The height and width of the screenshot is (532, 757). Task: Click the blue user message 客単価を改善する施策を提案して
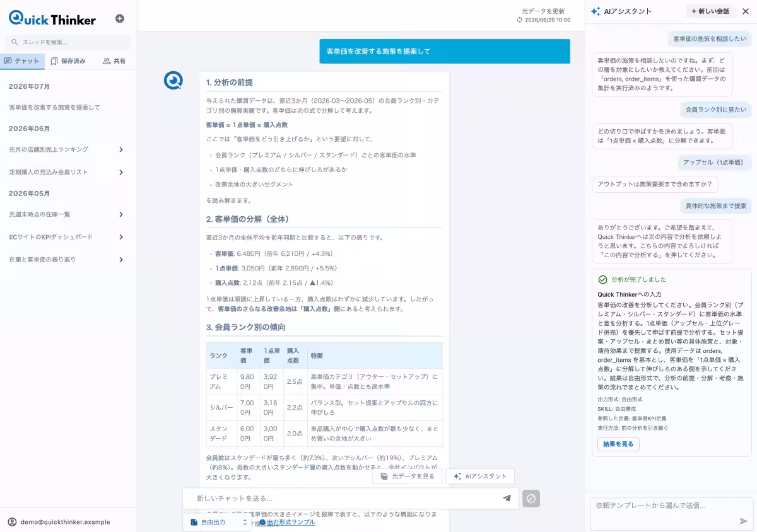click(445, 51)
